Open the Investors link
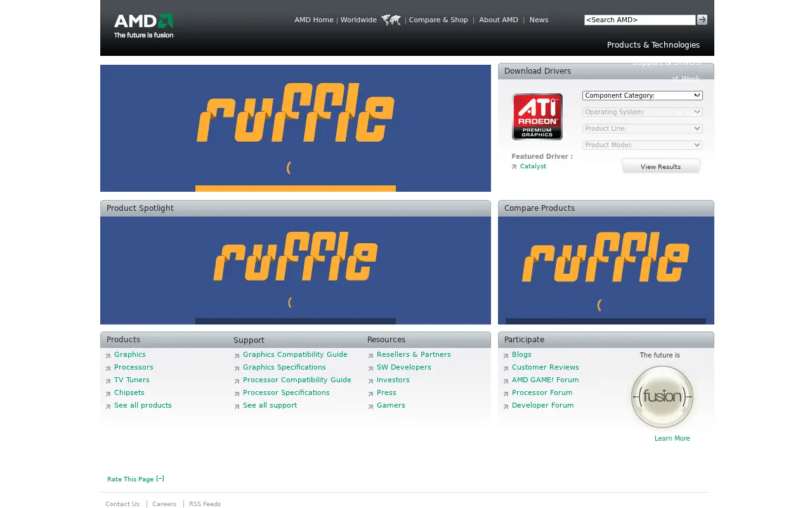 tap(393, 380)
